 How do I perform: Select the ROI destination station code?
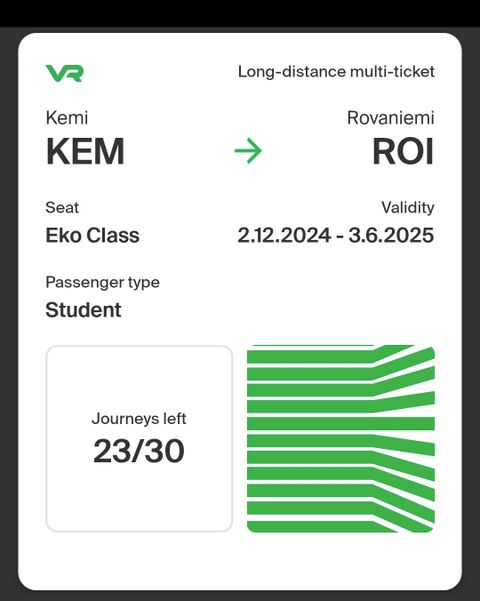(x=403, y=151)
